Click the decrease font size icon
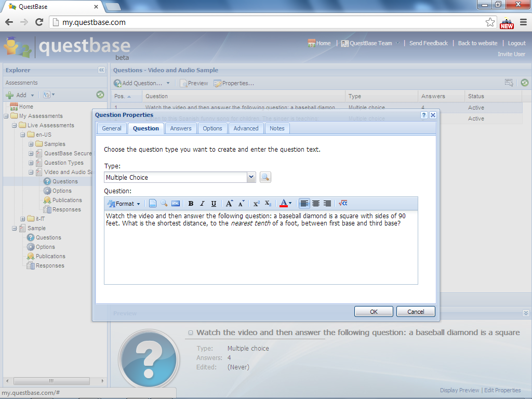Viewport: 532px width, 399px height. [241, 204]
